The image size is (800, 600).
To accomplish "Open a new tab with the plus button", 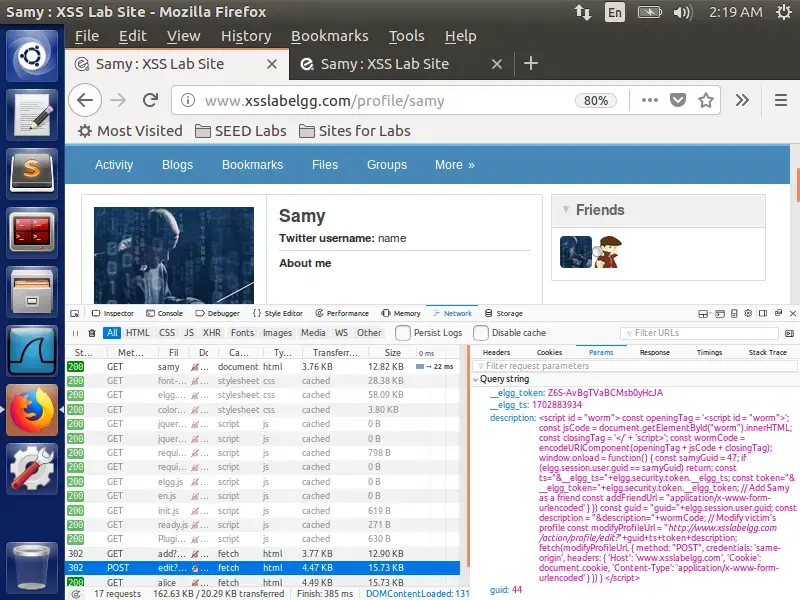I will coord(531,63).
